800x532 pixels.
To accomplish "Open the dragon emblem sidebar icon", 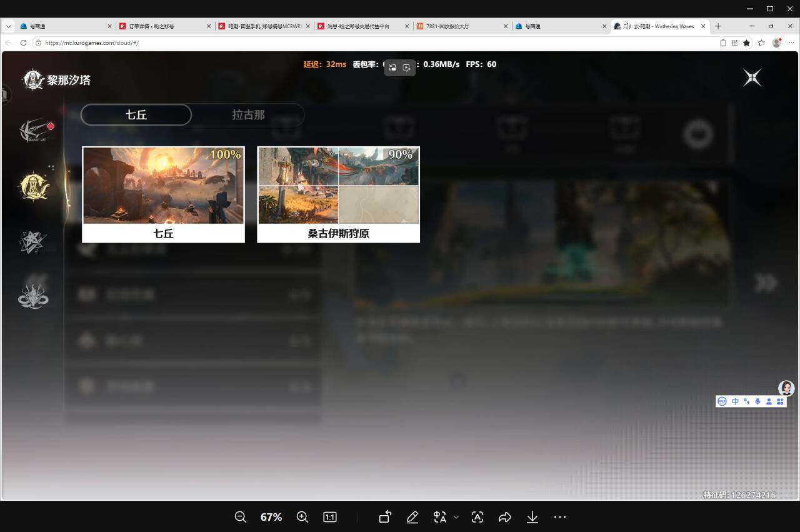I will point(33,296).
